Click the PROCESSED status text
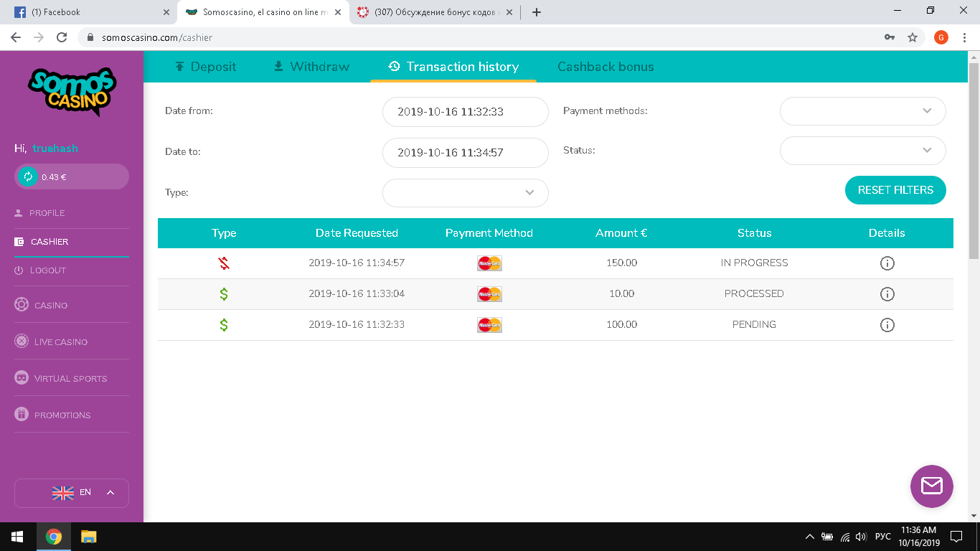 (754, 294)
